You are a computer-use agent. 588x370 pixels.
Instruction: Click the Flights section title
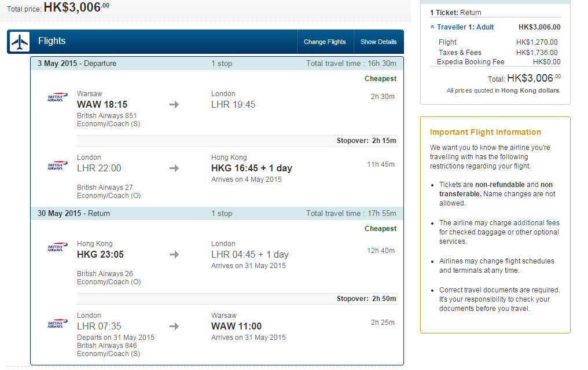click(52, 41)
